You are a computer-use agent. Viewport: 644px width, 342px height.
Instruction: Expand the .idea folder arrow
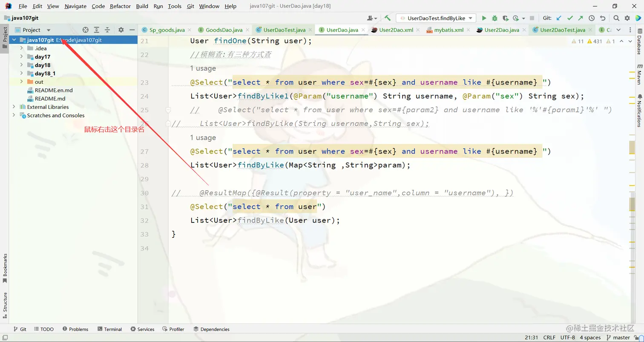21,48
